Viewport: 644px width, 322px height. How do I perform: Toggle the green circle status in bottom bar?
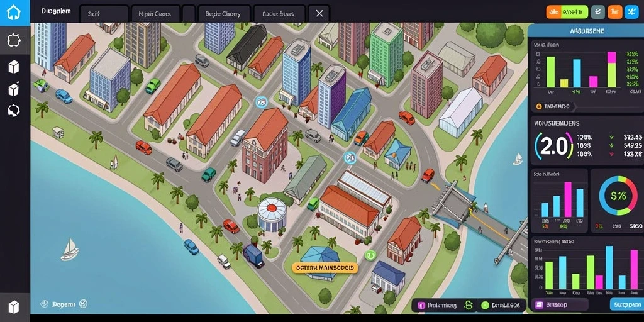pos(485,305)
